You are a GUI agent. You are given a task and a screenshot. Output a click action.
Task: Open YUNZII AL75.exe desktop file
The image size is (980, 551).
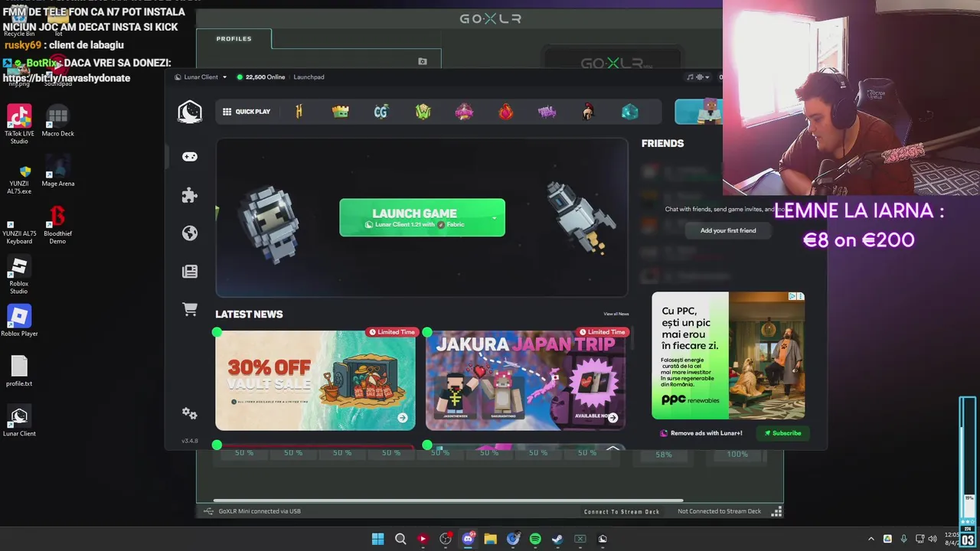click(x=19, y=178)
